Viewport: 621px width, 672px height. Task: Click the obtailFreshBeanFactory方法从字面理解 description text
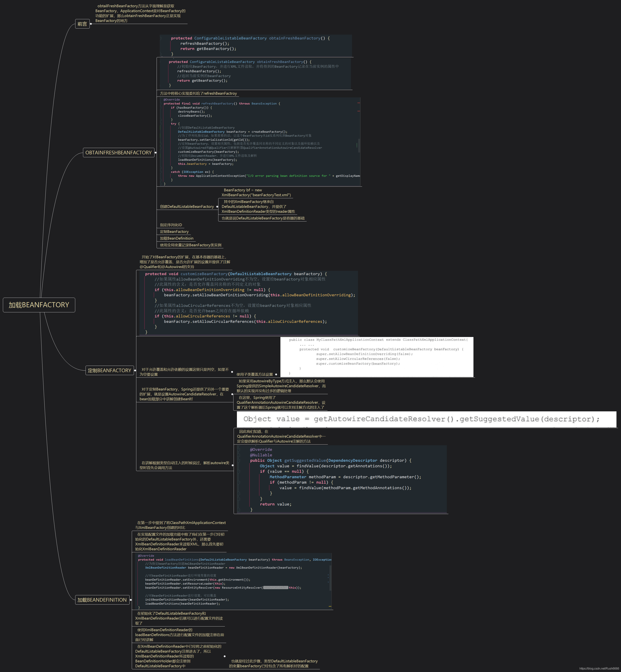(140, 13)
